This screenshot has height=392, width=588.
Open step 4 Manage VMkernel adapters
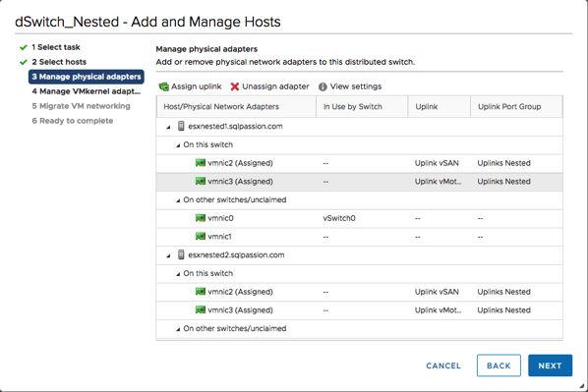point(87,91)
